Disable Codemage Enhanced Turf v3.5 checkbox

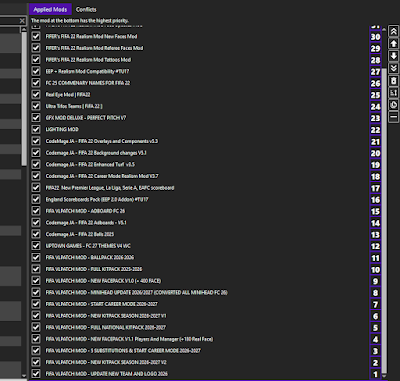pos(36,164)
